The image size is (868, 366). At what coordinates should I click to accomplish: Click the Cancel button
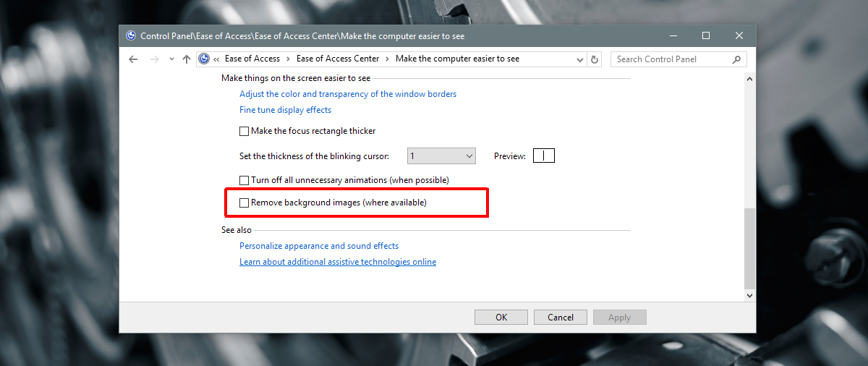pos(561,317)
